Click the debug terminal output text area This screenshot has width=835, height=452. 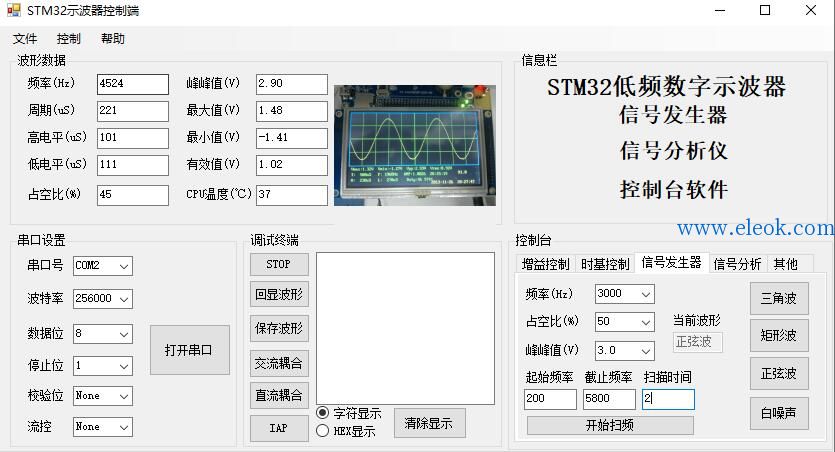click(x=405, y=328)
